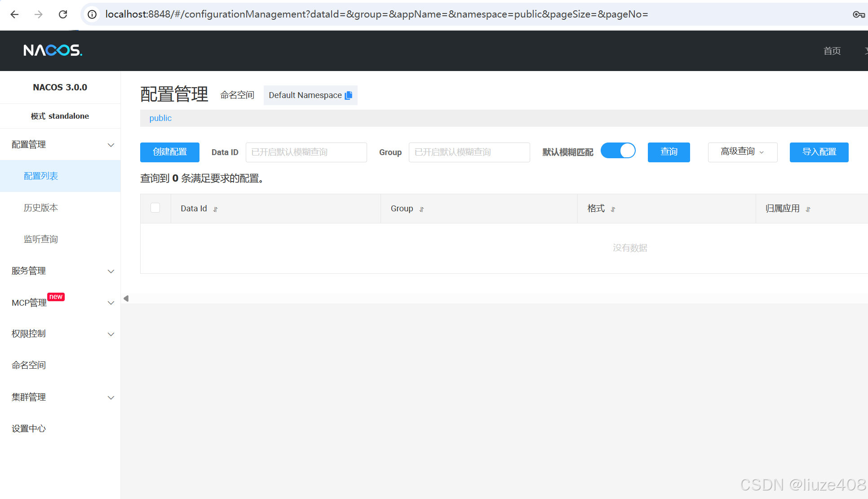Check the select-all checkbox in table header

(x=155, y=208)
